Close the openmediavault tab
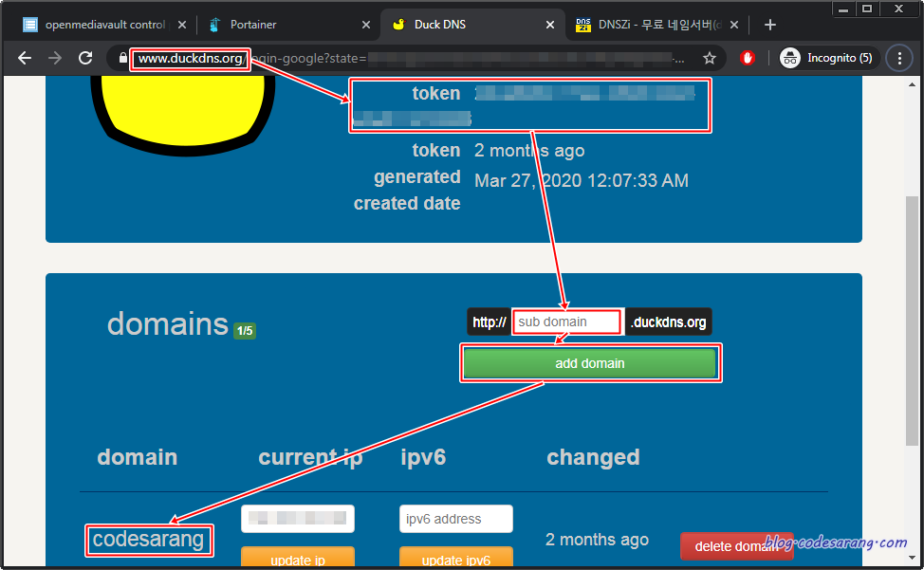Image resolution: width=924 pixels, height=570 pixels. point(182,25)
